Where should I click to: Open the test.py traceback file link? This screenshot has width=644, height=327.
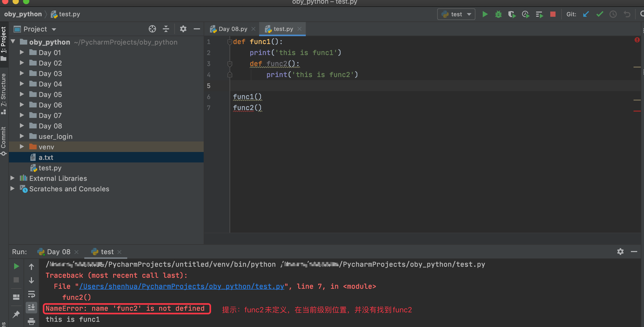(x=181, y=286)
